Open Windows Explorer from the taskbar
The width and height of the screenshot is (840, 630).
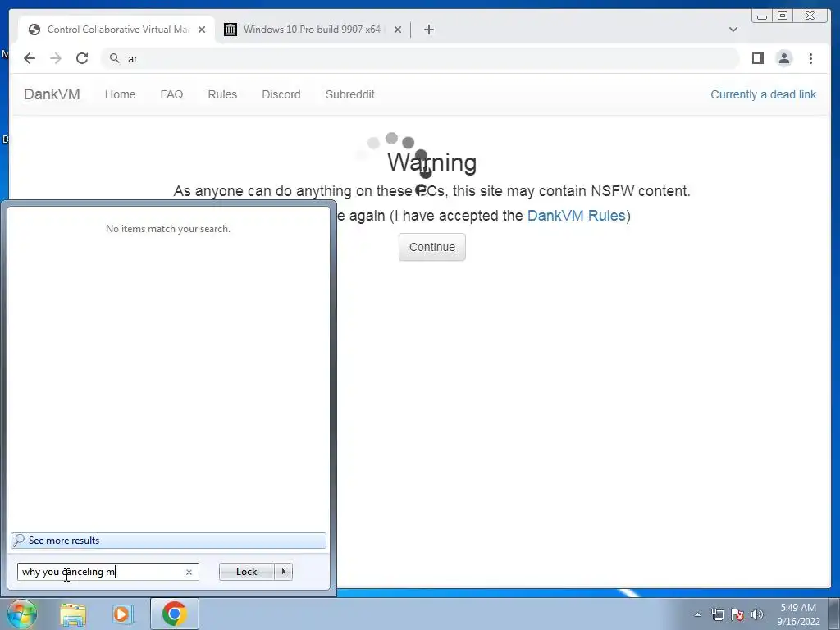(73, 614)
